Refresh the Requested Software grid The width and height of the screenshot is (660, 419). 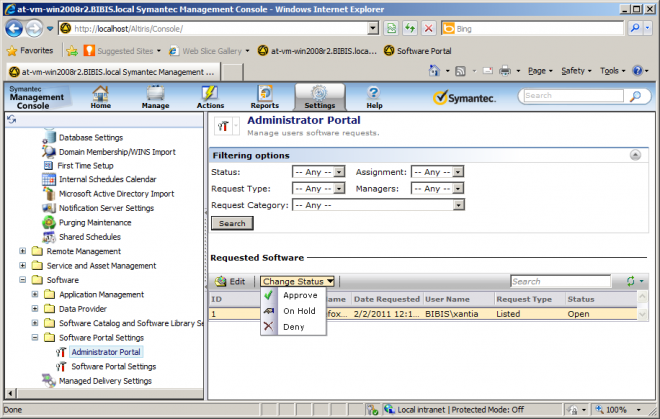[631, 281]
